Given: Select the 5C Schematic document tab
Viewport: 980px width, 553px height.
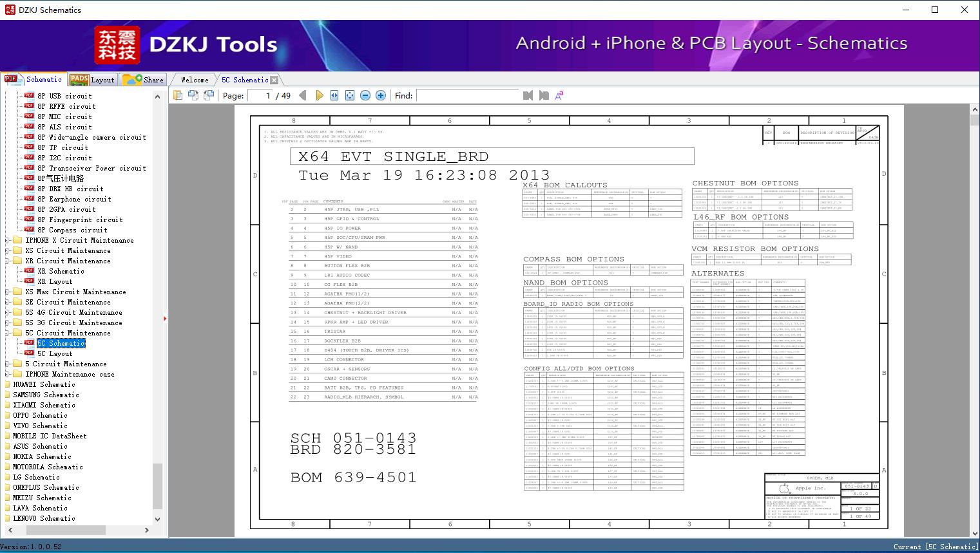Looking at the screenshot, I should pos(245,80).
